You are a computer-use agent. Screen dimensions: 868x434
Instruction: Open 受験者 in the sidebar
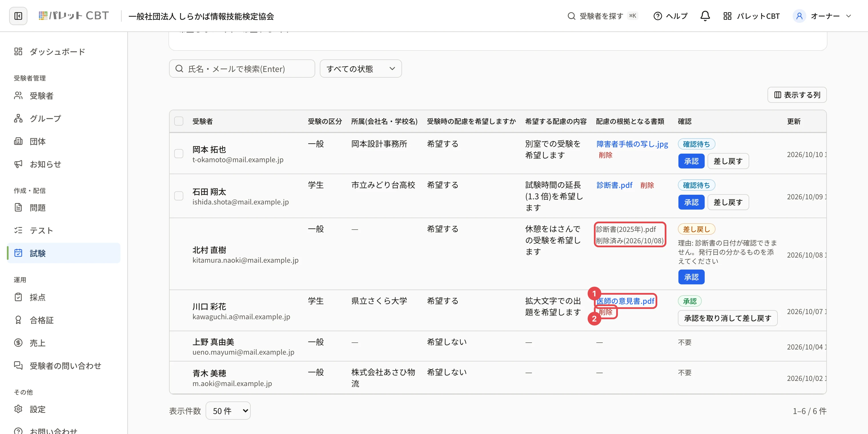tap(64, 96)
